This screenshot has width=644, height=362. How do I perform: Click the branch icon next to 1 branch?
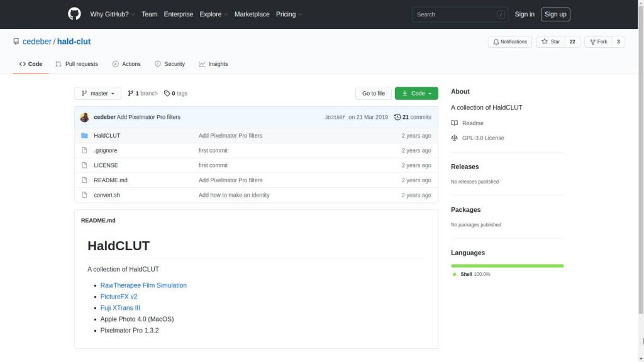pyautogui.click(x=131, y=93)
